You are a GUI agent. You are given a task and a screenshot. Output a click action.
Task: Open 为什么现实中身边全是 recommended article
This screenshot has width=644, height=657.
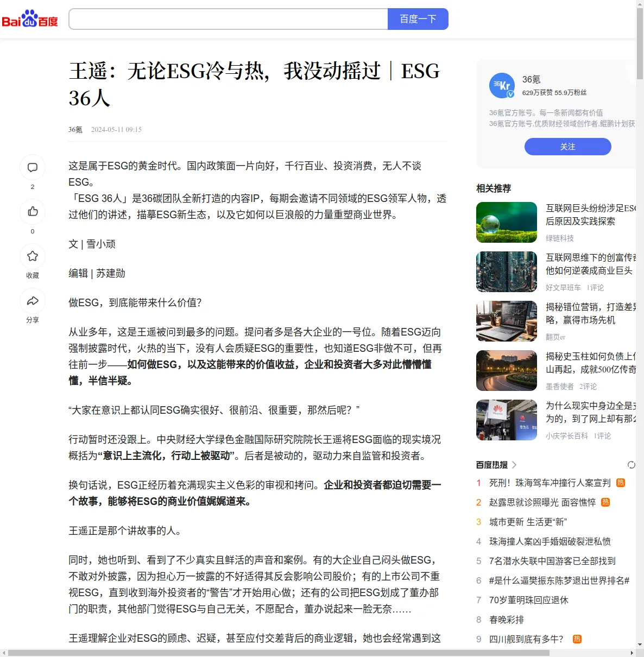pyautogui.click(x=591, y=412)
